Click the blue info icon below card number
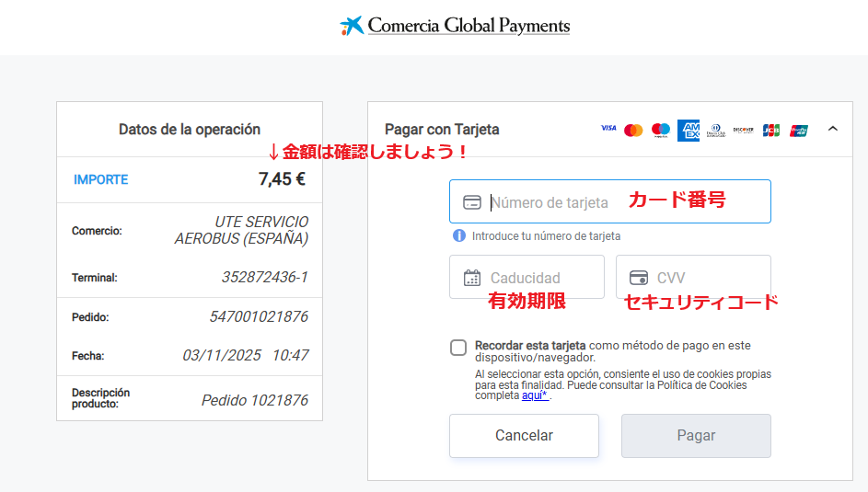 [459, 236]
